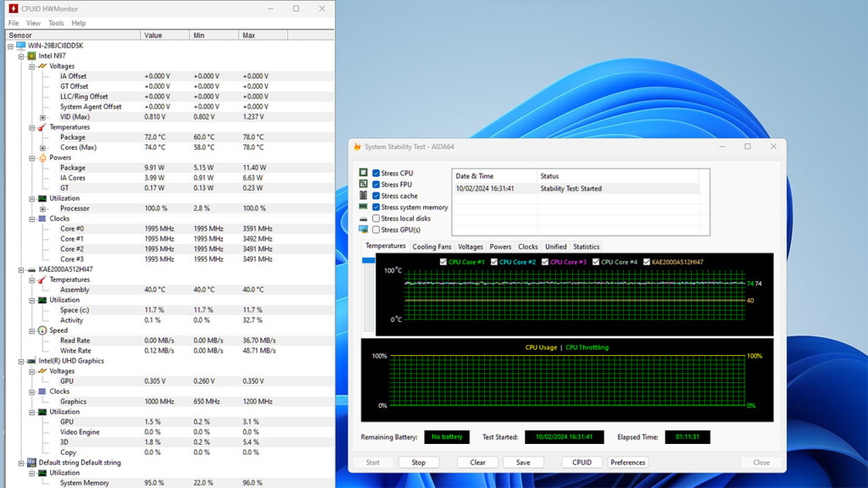Click the utilization icon under Intel N97
868x488 pixels.
pos(42,198)
